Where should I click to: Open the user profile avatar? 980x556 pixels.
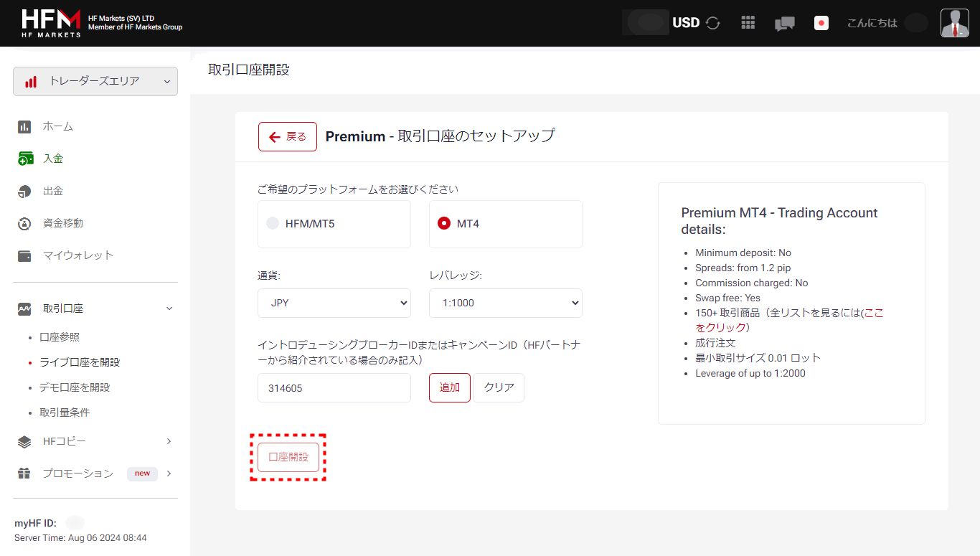[x=955, y=23]
